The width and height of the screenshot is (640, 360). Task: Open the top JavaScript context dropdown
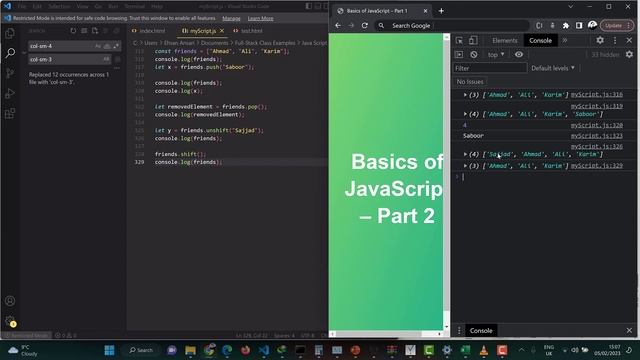496,55
